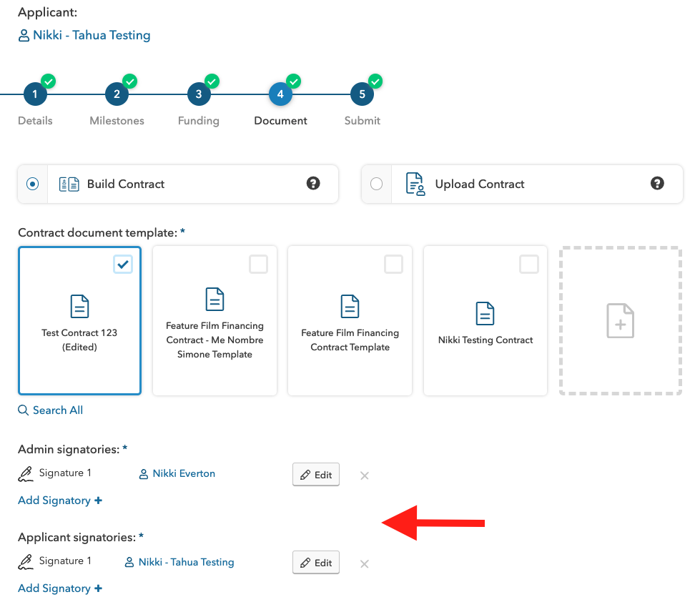
Task: Open Search All templates link
Action: click(x=51, y=410)
